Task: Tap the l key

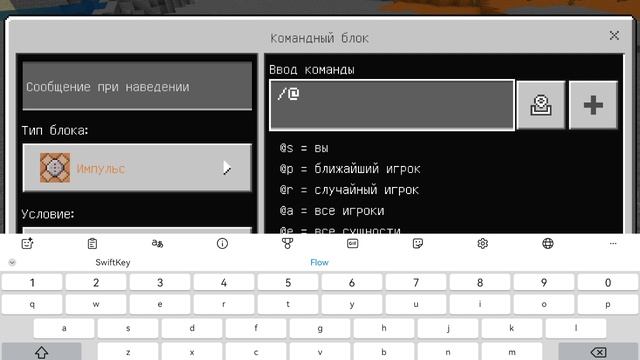Action: point(576,328)
